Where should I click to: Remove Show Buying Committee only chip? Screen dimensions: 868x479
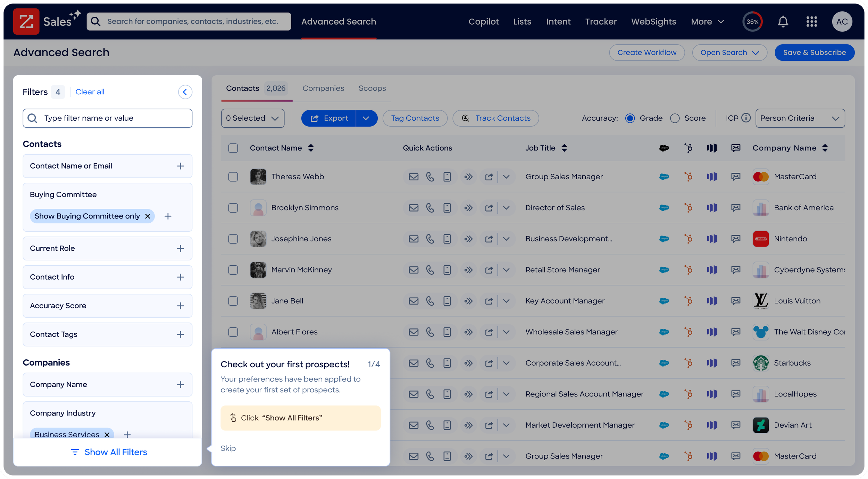point(148,216)
